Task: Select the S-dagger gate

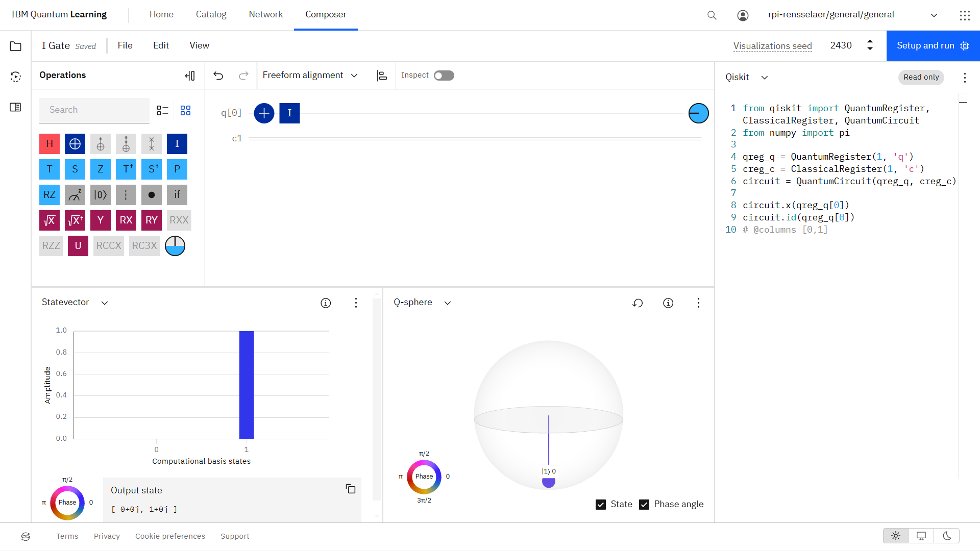Action: [152, 169]
